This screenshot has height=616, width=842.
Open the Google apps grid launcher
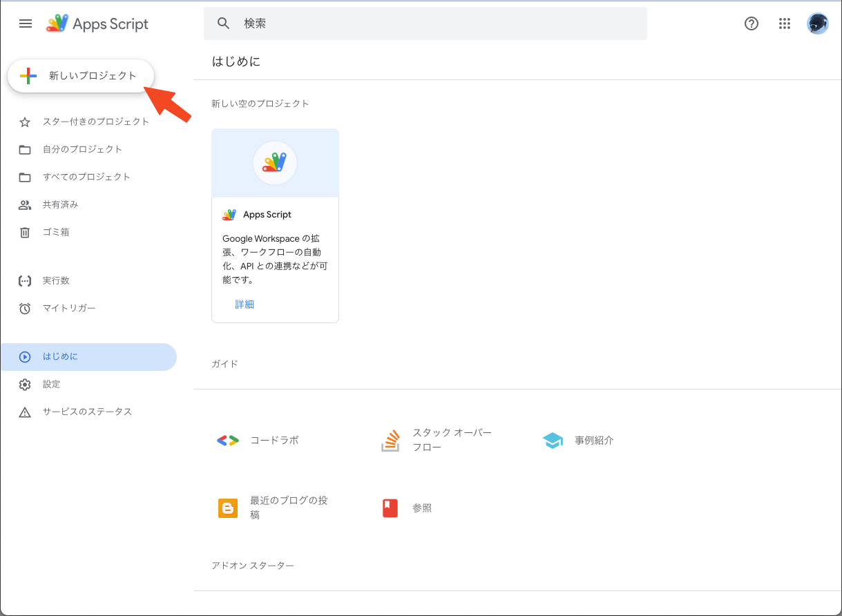[x=784, y=23]
